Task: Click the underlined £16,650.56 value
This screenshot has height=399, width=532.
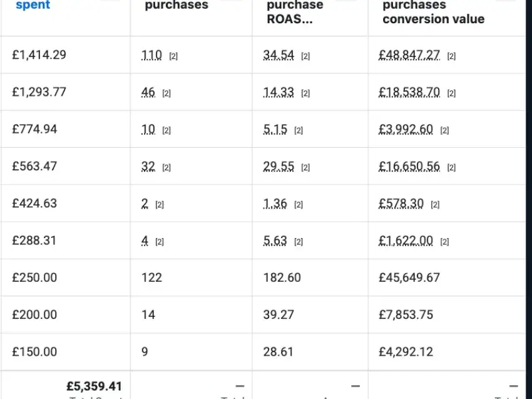Action: (409, 167)
